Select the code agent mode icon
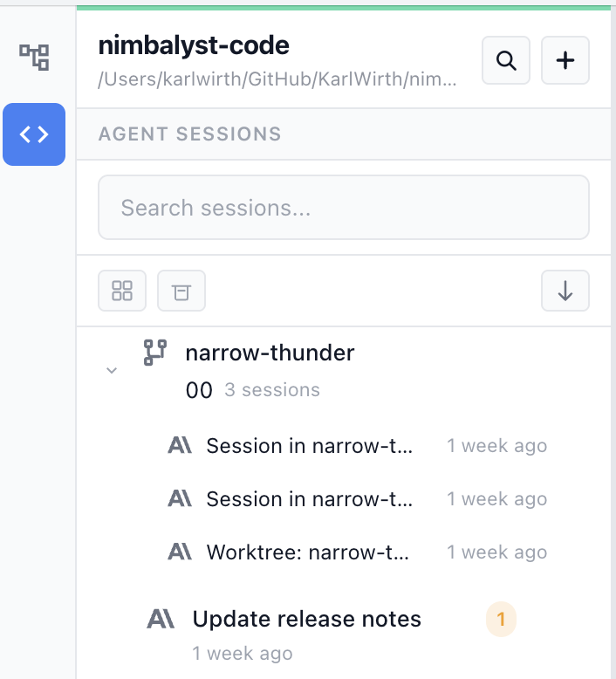 [x=34, y=134]
